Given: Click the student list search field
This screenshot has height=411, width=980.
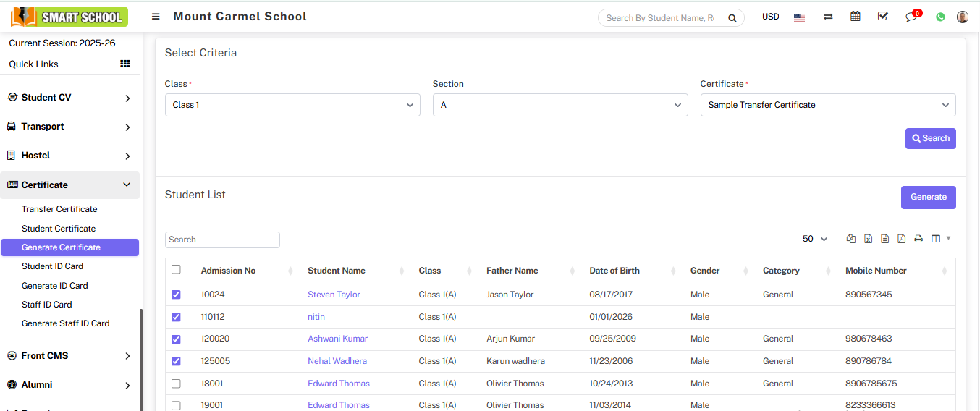Looking at the screenshot, I should [222, 240].
